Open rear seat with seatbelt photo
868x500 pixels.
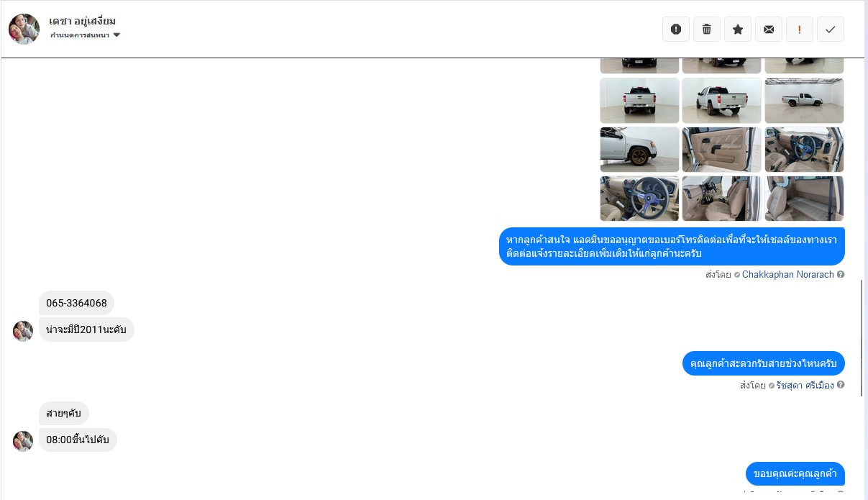pyautogui.click(x=804, y=199)
